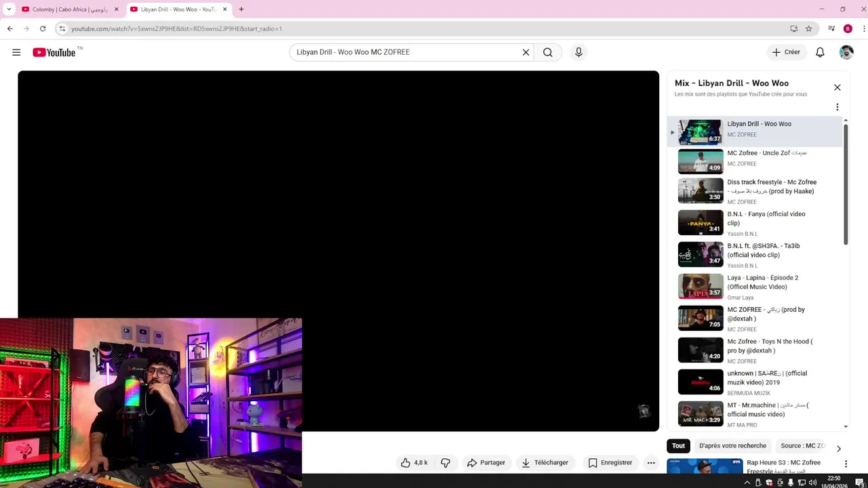Viewport: 868px width, 488px height.
Task: Click the Mix - Libyan Drill - Woo Woo title
Action: pos(732,83)
